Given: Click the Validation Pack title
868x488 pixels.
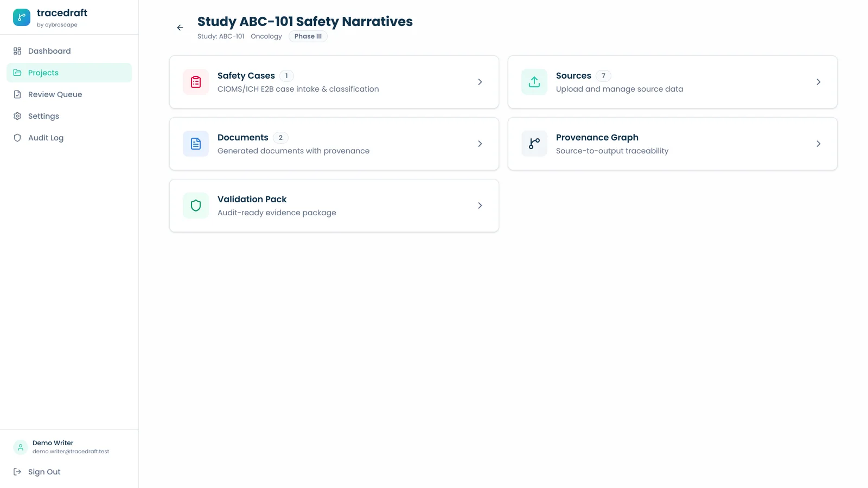Looking at the screenshot, I should pos(252,200).
